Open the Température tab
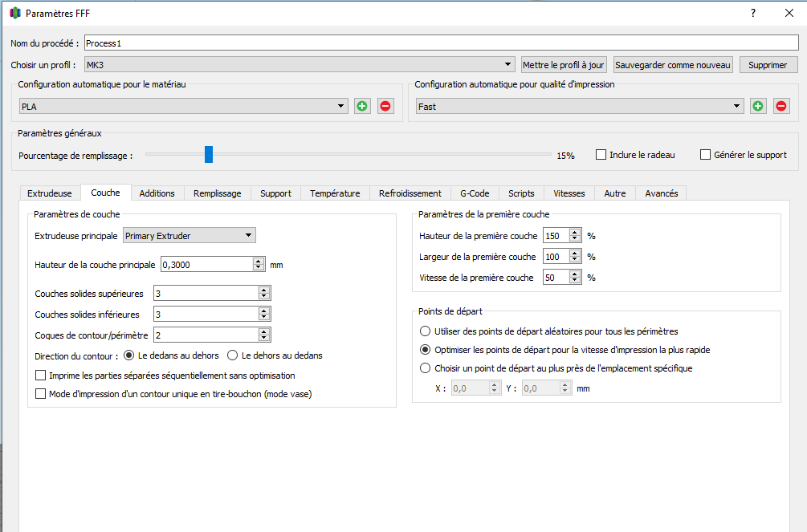807x532 pixels. [x=335, y=193]
